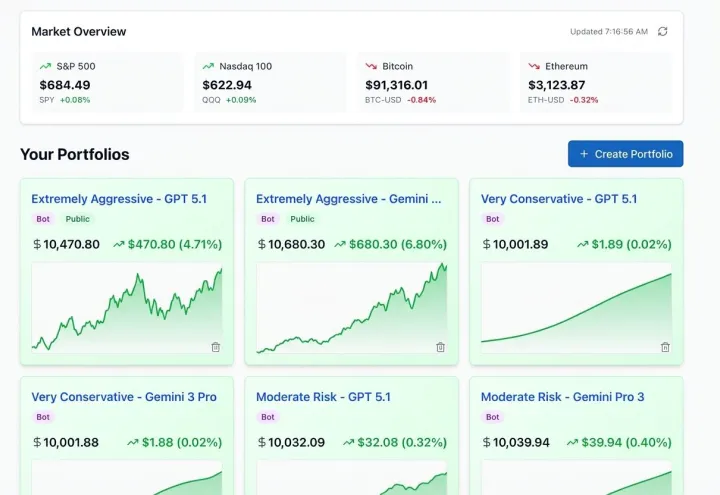
Task: Click the $10,680.30 portfolio value
Action: point(292,244)
